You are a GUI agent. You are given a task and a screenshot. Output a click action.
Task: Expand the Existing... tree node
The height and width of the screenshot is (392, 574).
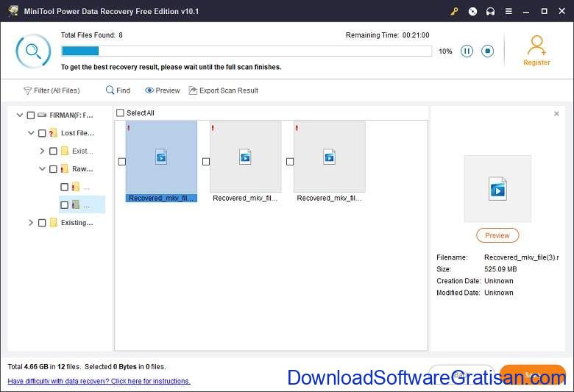[x=31, y=223]
